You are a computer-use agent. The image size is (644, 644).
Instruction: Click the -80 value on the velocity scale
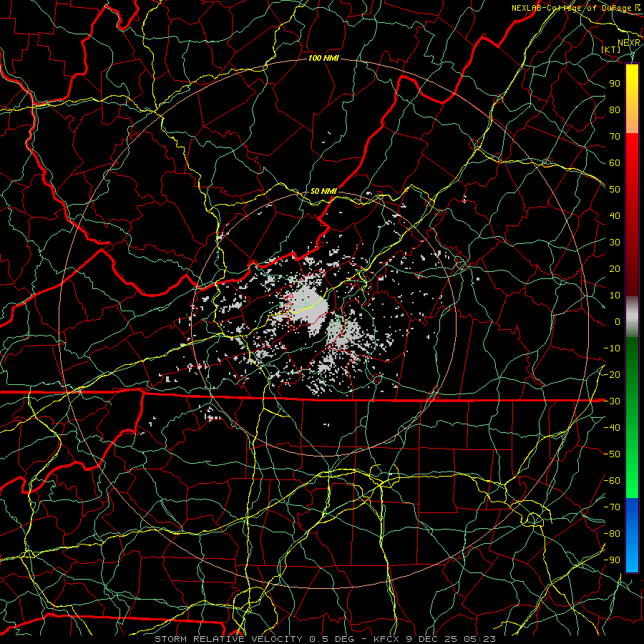tap(612, 534)
